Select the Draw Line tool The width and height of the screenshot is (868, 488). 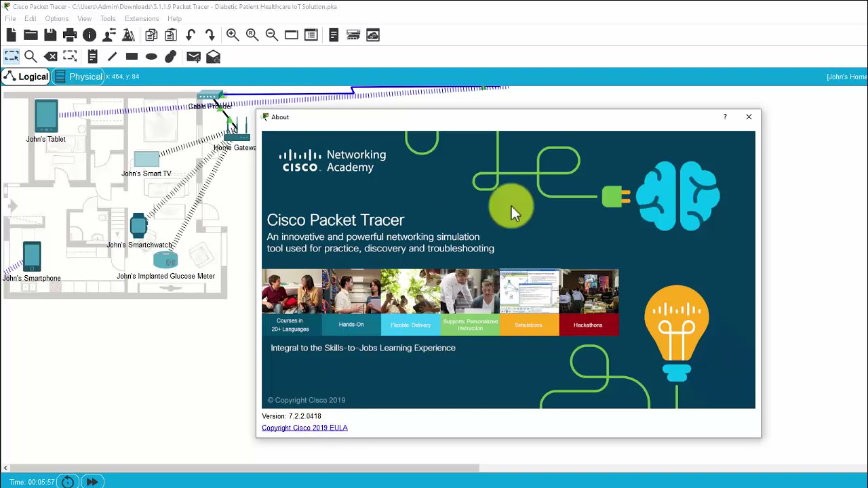pos(112,56)
